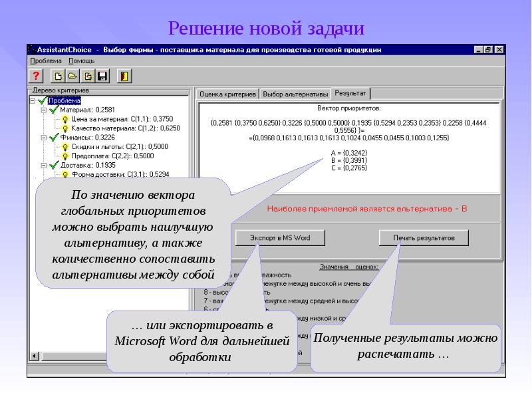Image resolution: width=532 pixels, height=399 pixels.
Task: Click the red question mark help icon
Action: [x=36, y=76]
